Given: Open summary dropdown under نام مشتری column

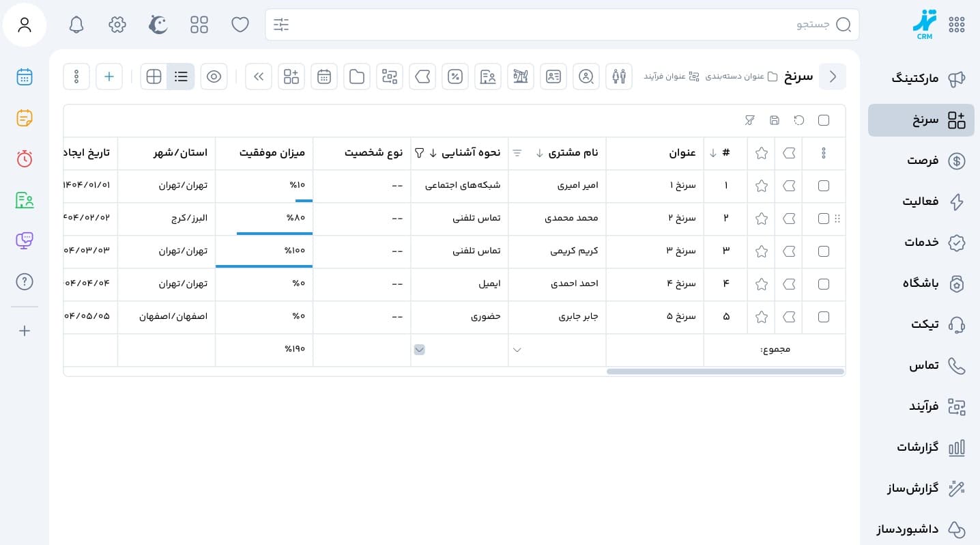Looking at the screenshot, I should tap(517, 350).
